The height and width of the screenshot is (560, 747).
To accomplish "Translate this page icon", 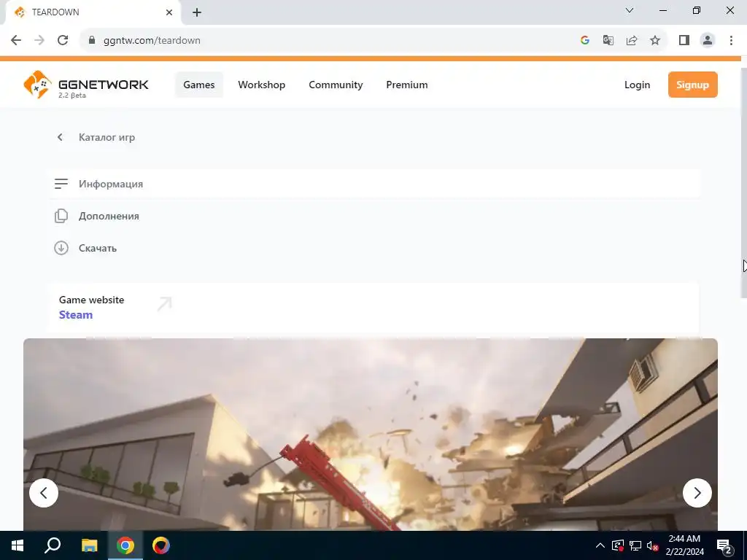I will (x=608, y=40).
